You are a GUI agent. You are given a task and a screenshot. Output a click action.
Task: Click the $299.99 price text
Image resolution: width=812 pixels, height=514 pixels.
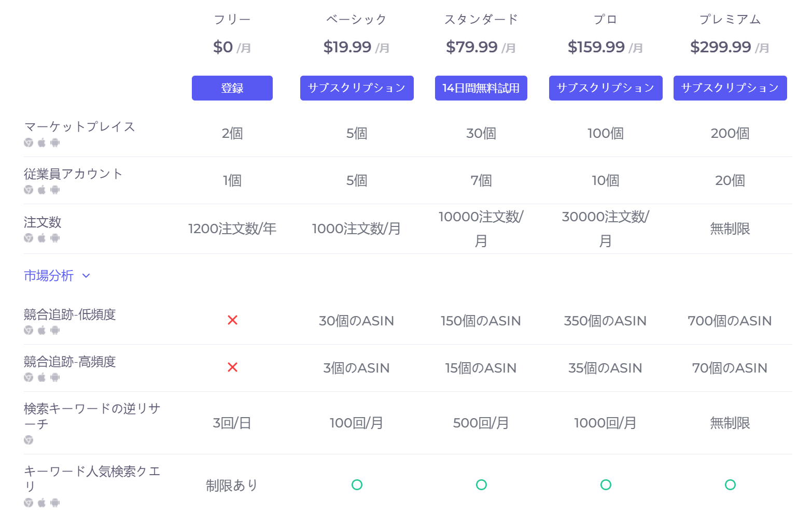coord(721,47)
